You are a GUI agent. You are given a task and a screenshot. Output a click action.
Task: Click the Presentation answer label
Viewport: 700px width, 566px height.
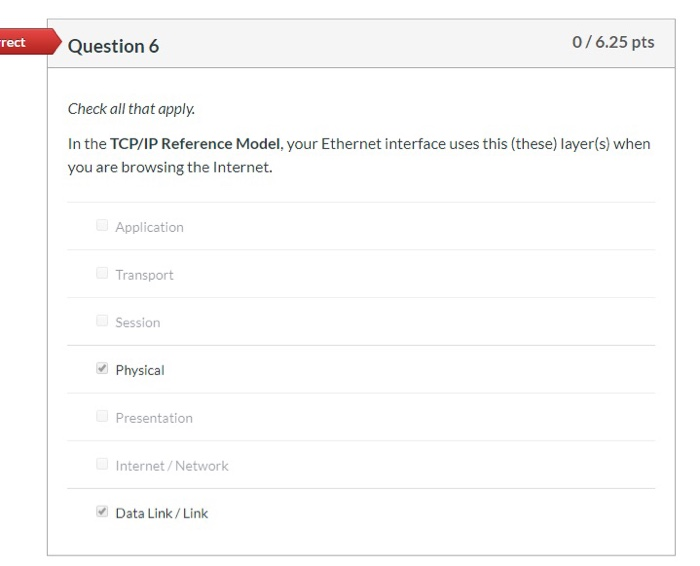coord(153,418)
